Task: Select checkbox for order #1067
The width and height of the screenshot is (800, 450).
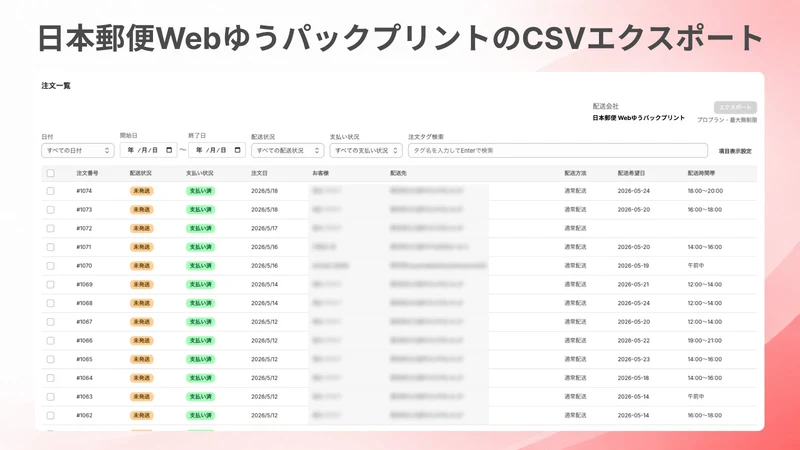Action: pyautogui.click(x=51, y=322)
